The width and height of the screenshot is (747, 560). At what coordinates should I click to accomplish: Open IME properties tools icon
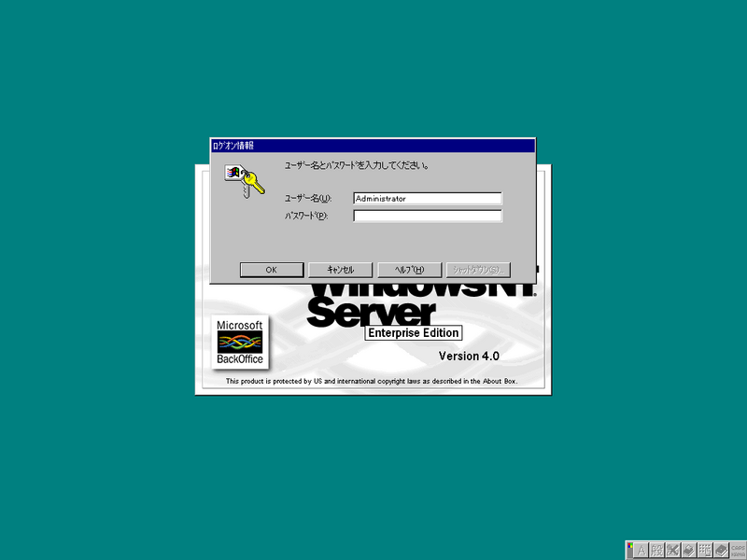click(x=673, y=550)
